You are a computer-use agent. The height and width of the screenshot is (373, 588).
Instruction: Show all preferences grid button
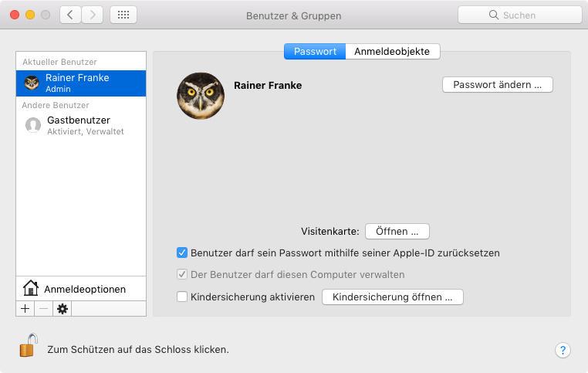tap(123, 15)
